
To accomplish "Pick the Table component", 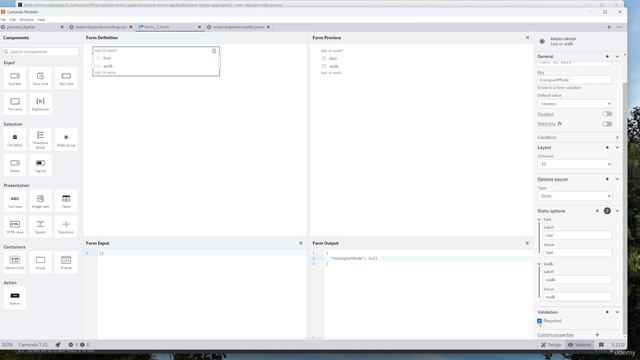I will coord(66,201).
